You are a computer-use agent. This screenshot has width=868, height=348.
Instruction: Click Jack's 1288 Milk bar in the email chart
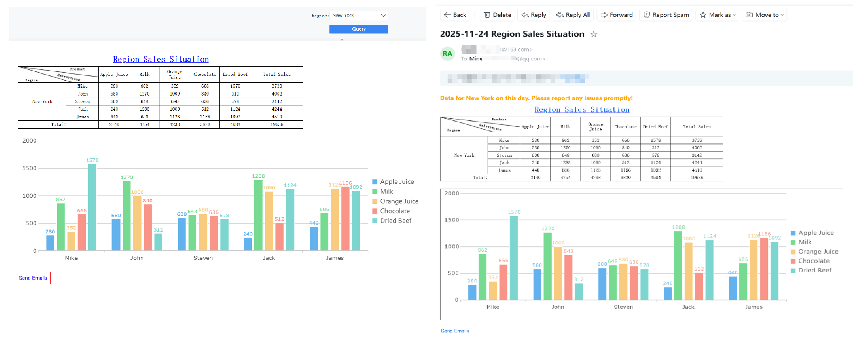click(x=678, y=265)
